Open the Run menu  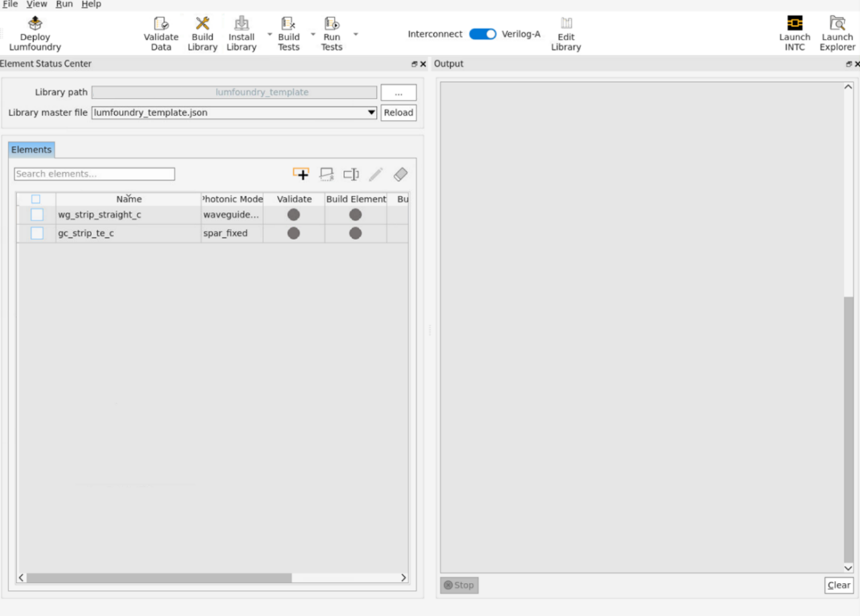pos(64,4)
